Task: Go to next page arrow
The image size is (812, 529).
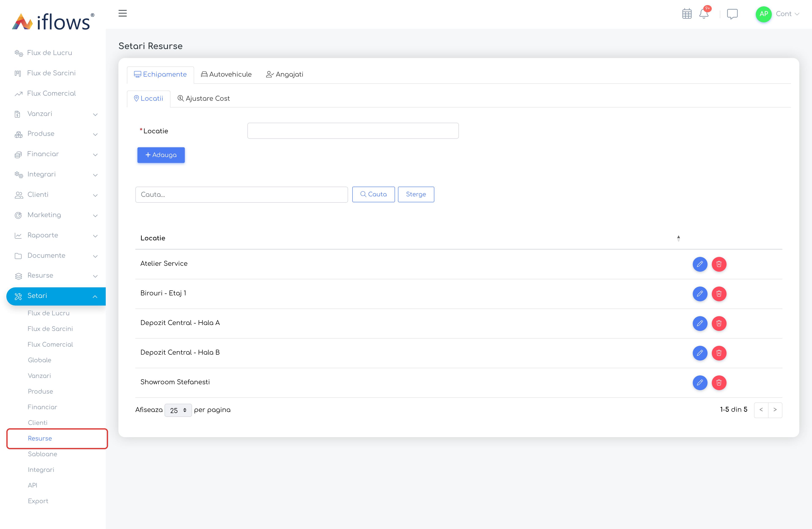Action: pos(775,410)
